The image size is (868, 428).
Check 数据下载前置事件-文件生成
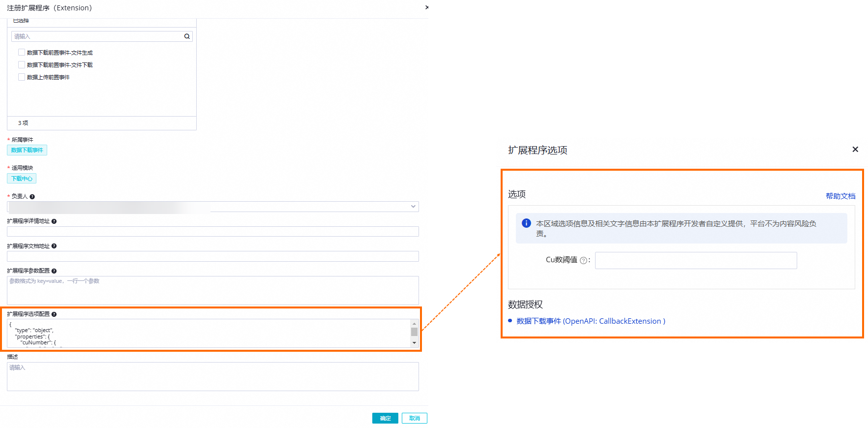point(22,52)
